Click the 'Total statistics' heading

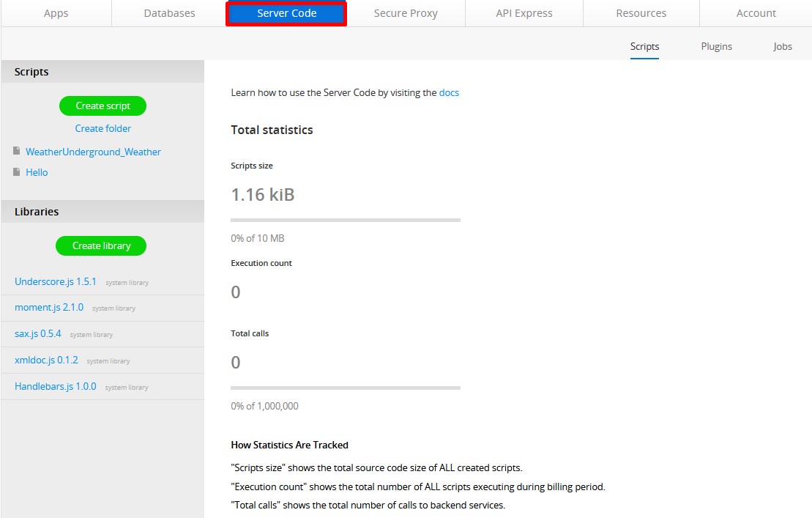pos(272,130)
